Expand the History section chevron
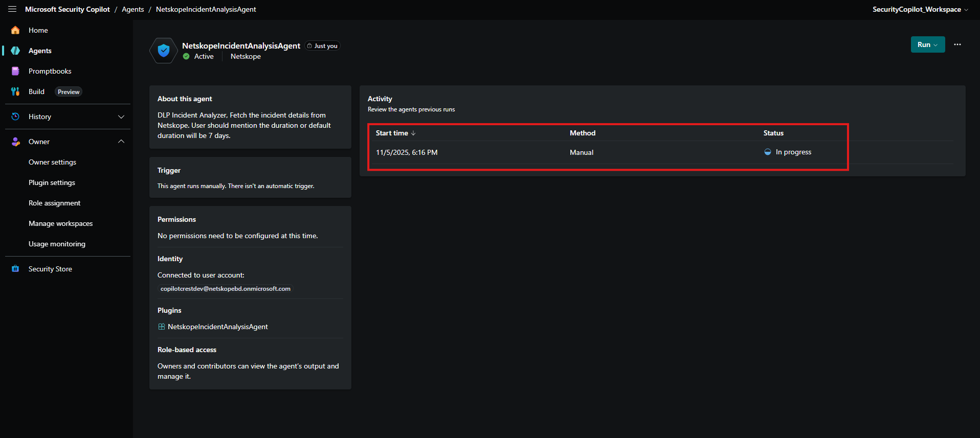This screenshot has height=438, width=980. (x=121, y=117)
